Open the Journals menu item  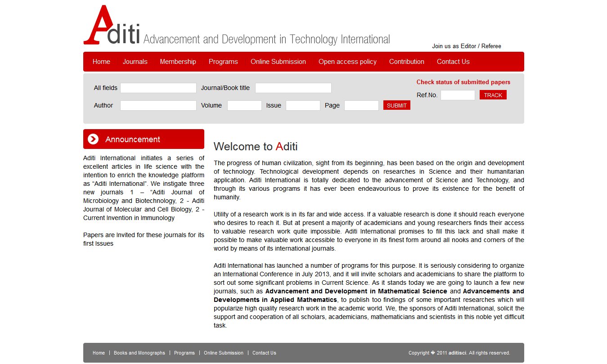(x=135, y=62)
